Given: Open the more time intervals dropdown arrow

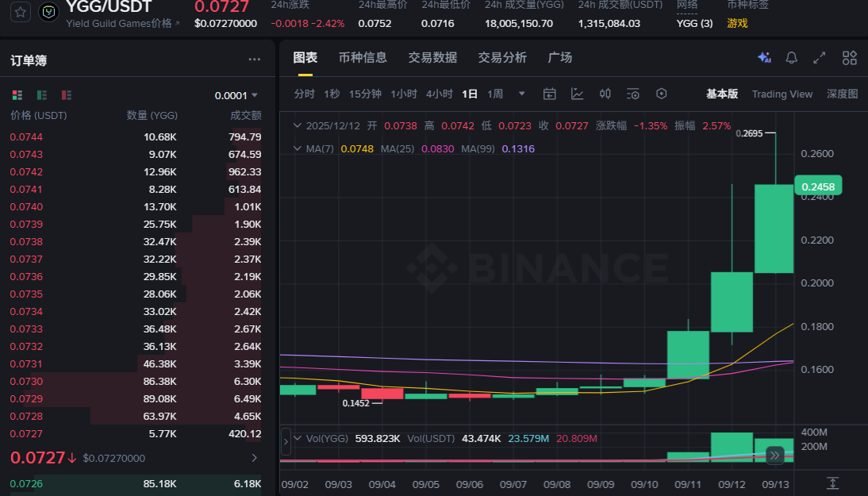Looking at the screenshot, I should [x=521, y=94].
